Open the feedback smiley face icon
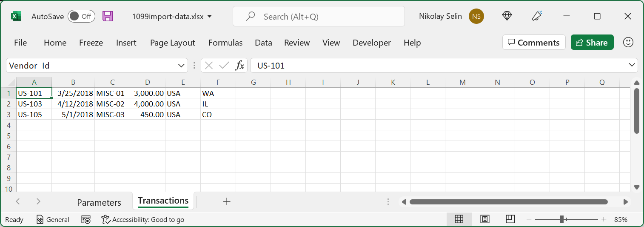The height and width of the screenshot is (227, 644). coord(628,42)
